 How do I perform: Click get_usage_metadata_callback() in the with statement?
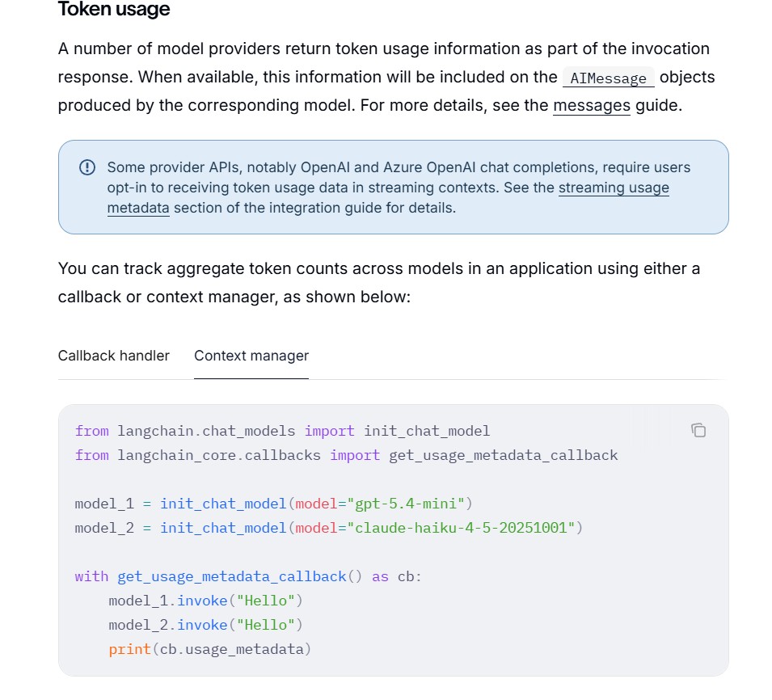coord(239,576)
